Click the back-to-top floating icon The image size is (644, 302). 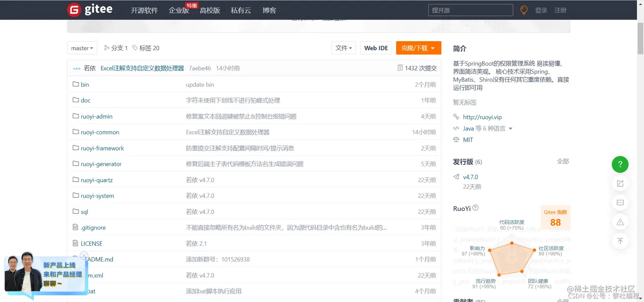point(620,241)
